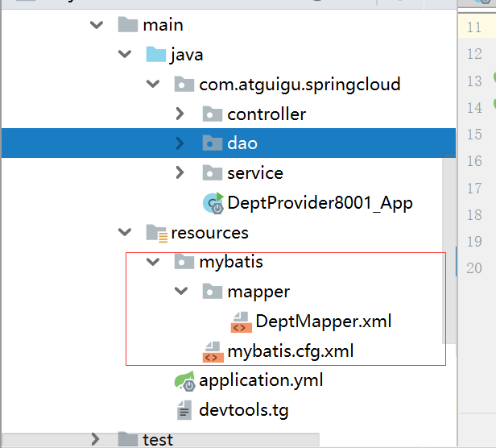Viewport: 496px width, 448px height.
Task: Collapse the mybatis folder
Action: pyautogui.click(x=153, y=262)
